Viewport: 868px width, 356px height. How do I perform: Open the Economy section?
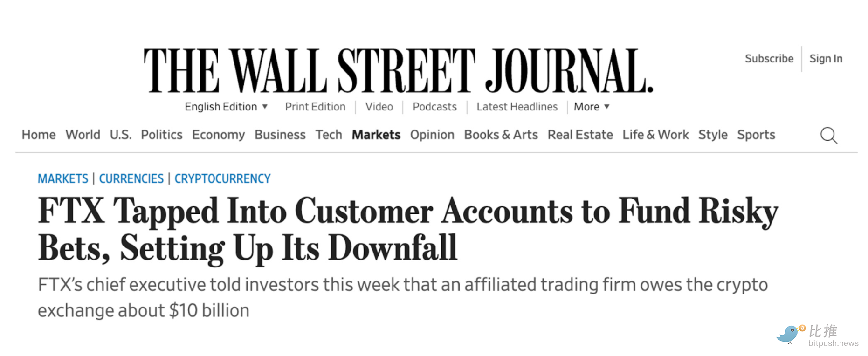pyautogui.click(x=218, y=135)
